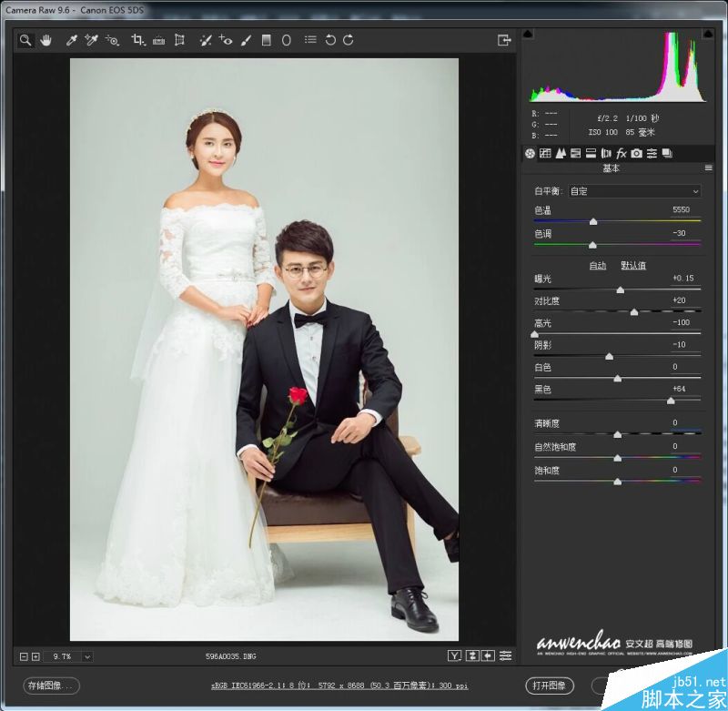Rotate image counterclockwise
Screen dimensions: 728x711
(x=330, y=40)
